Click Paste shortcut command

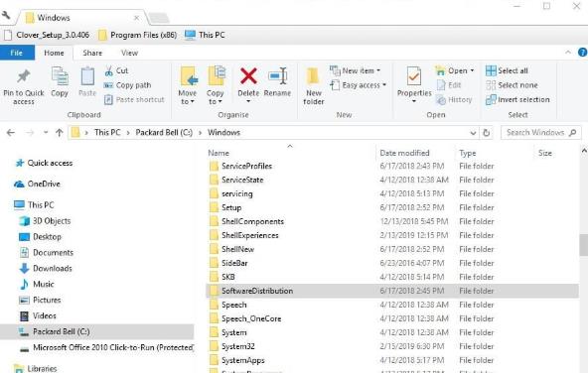(134, 99)
